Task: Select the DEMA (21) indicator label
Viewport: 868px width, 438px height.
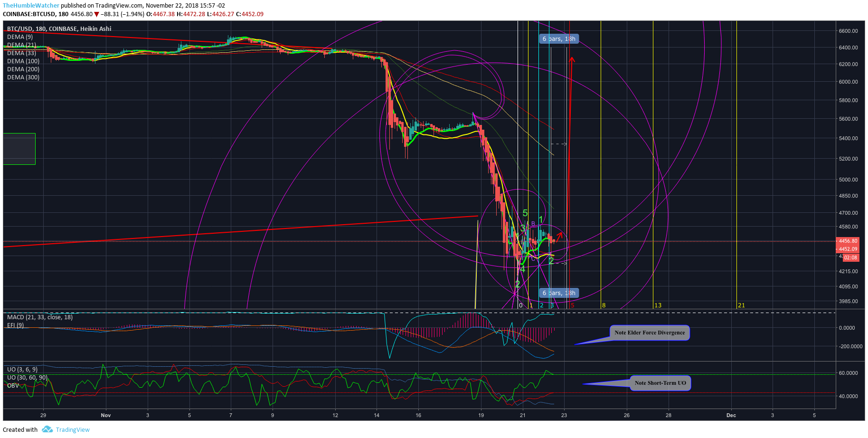Action: [x=21, y=45]
